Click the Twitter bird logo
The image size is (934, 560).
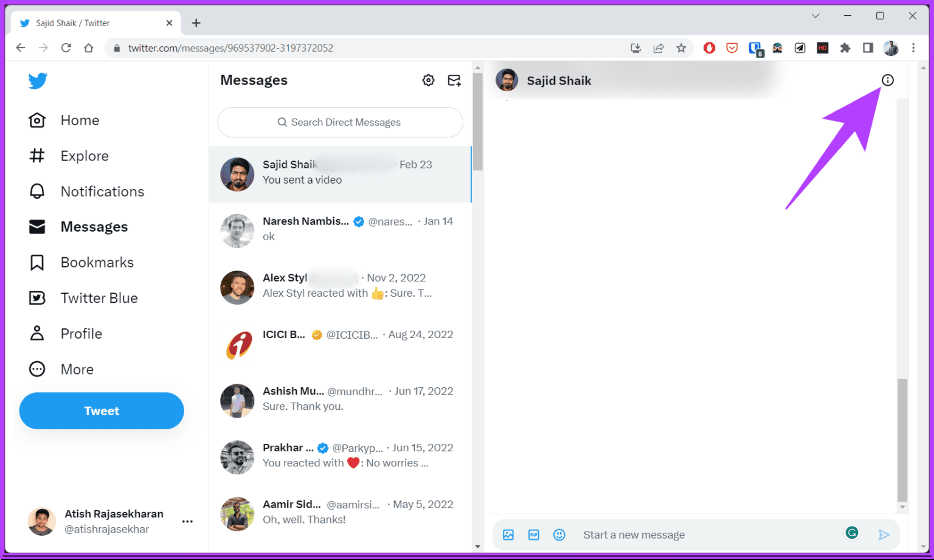38,80
